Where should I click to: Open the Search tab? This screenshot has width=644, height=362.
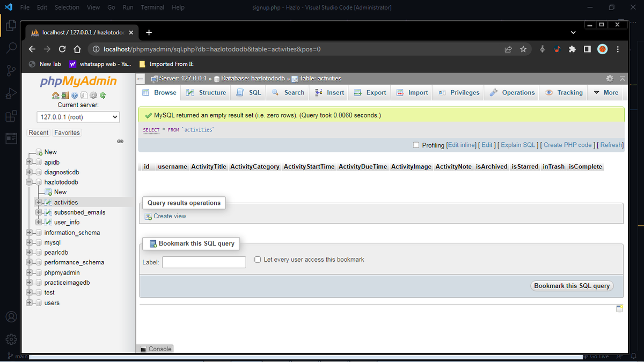[288, 92]
